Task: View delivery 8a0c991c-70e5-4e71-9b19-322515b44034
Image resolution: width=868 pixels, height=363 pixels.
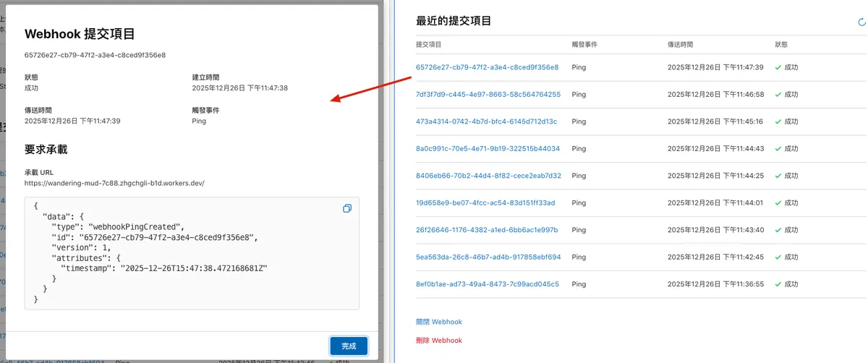Action: 488,149
